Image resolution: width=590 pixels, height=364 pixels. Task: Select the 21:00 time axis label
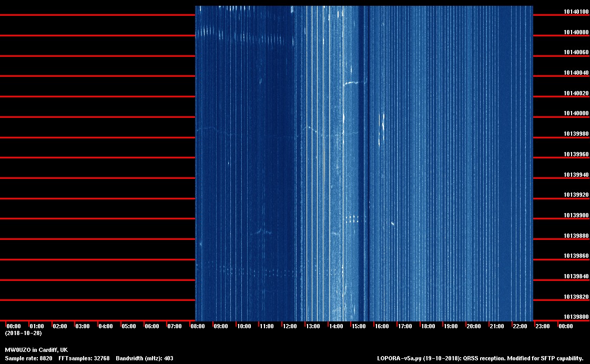point(497,327)
